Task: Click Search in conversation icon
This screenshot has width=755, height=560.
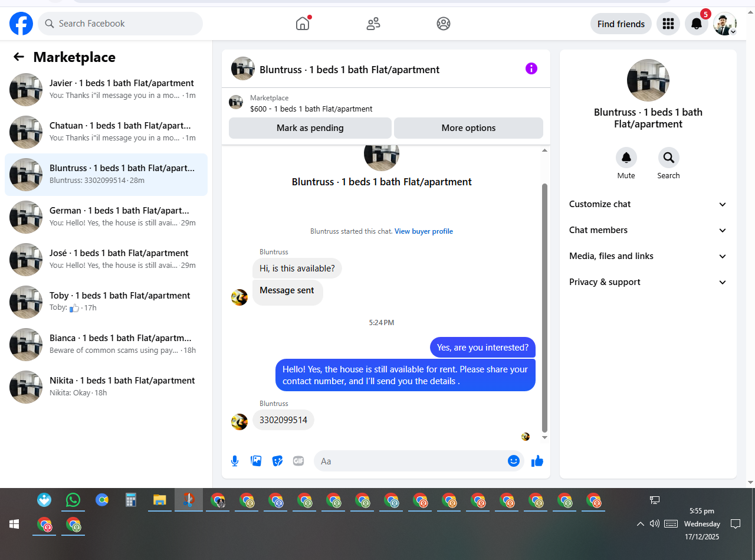Action: click(x=669, y=158)
